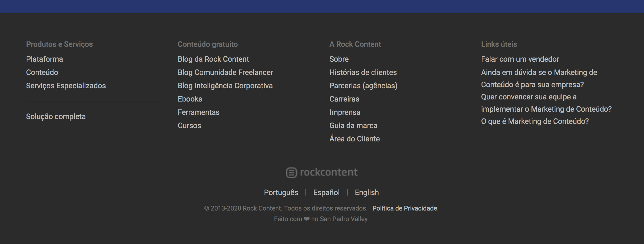Open the Cursos link
This screenshot has width=644, height=244.
tap(189, 125)
